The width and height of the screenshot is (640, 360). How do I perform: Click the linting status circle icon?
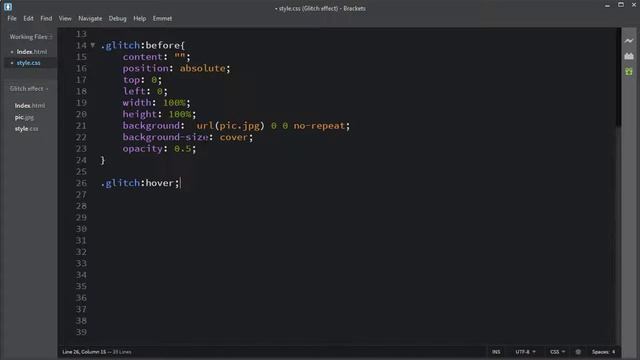pyautogui.click(x=578, y=352)
